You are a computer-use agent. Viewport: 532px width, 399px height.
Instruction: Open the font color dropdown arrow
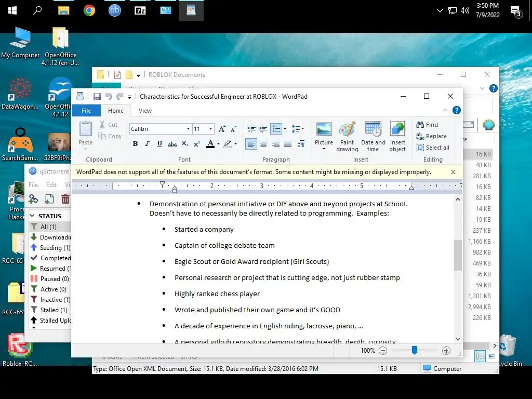coord(218,143)
